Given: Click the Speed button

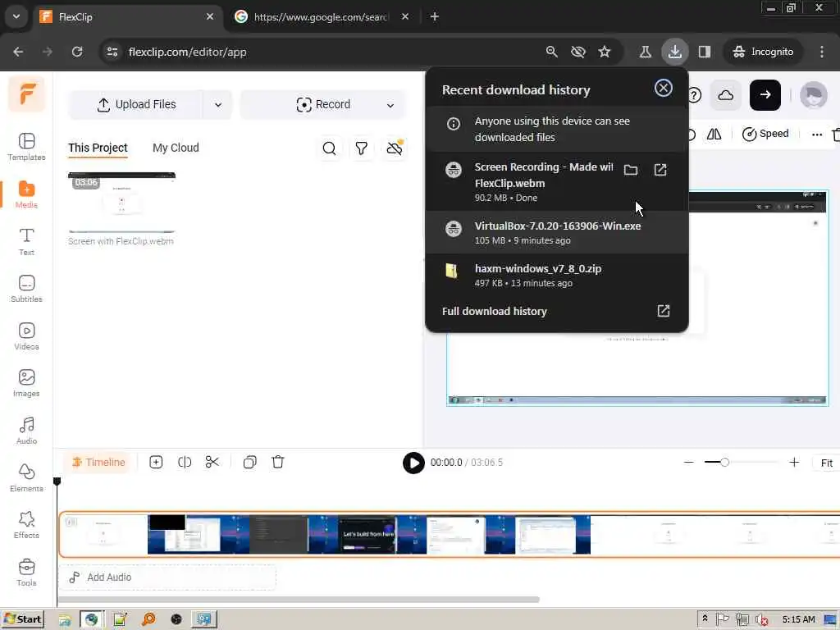Looking at the screenshot, I should (x=765, y=134).
